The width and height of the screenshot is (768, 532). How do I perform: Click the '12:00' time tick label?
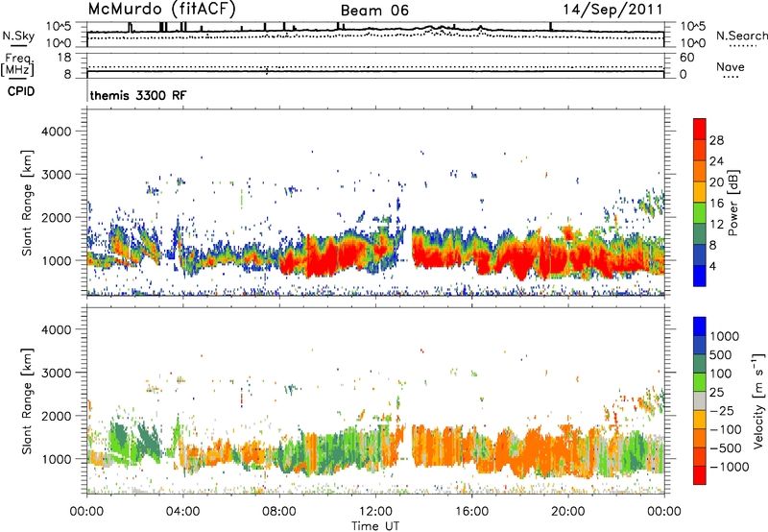pyautogui.click(x=375, y=512)
